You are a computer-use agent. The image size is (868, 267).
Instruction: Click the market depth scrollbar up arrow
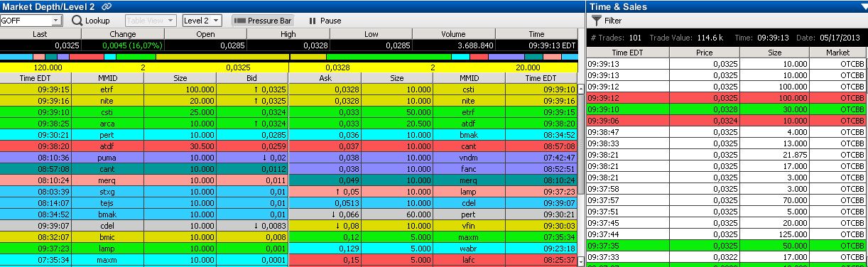pyautogui.click(x=582, y=89)
